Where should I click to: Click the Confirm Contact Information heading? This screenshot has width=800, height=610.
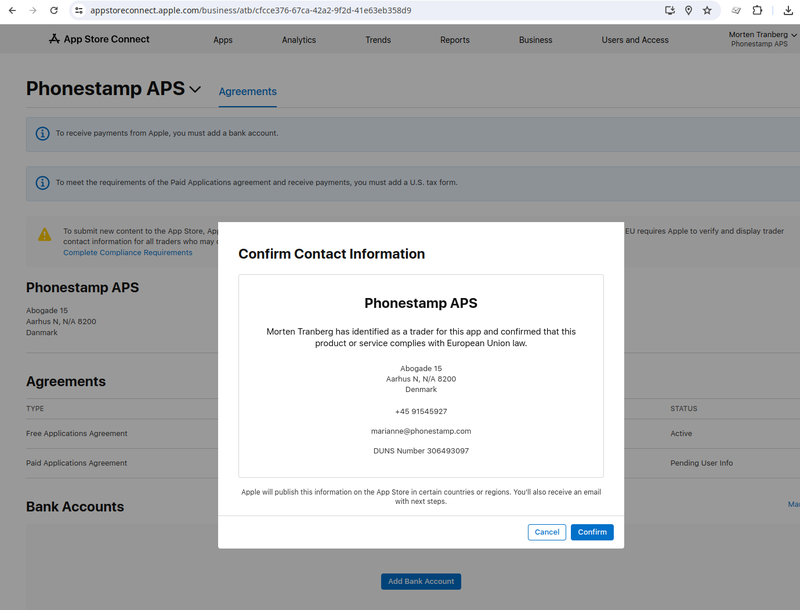click(332, 254)
